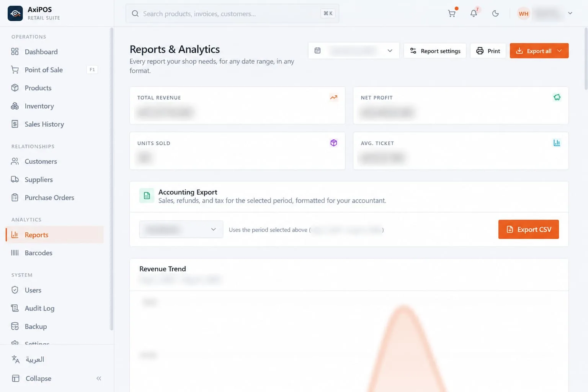Click the Purchase Orders clipboard icon
Screen dimensions: 588x392
point(15,198)
